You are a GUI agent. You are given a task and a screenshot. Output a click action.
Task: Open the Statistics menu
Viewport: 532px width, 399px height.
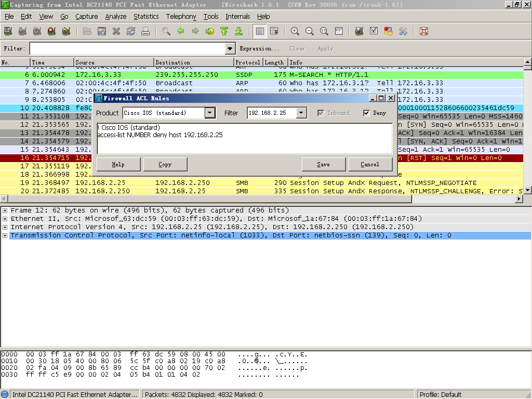pyautogui.click(x=146, y=16)
